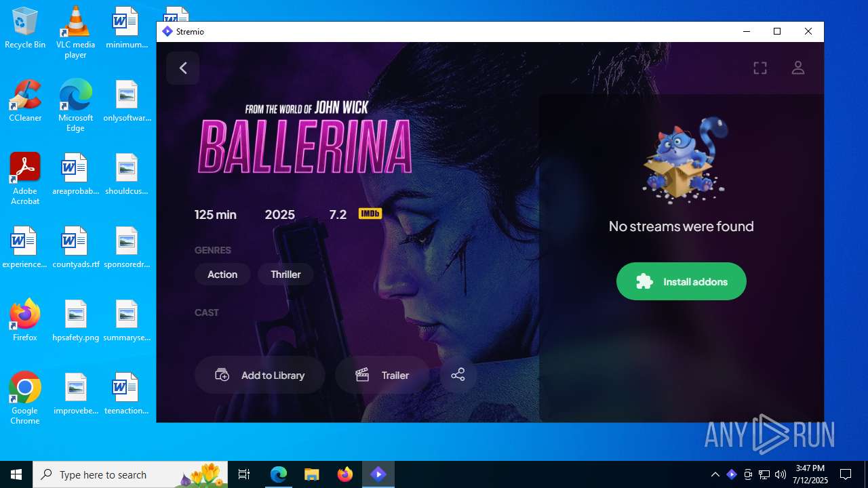Select VLC media player desktop shortcut
The height and width of the screenshot is (488, 868).
coord(75,32)
